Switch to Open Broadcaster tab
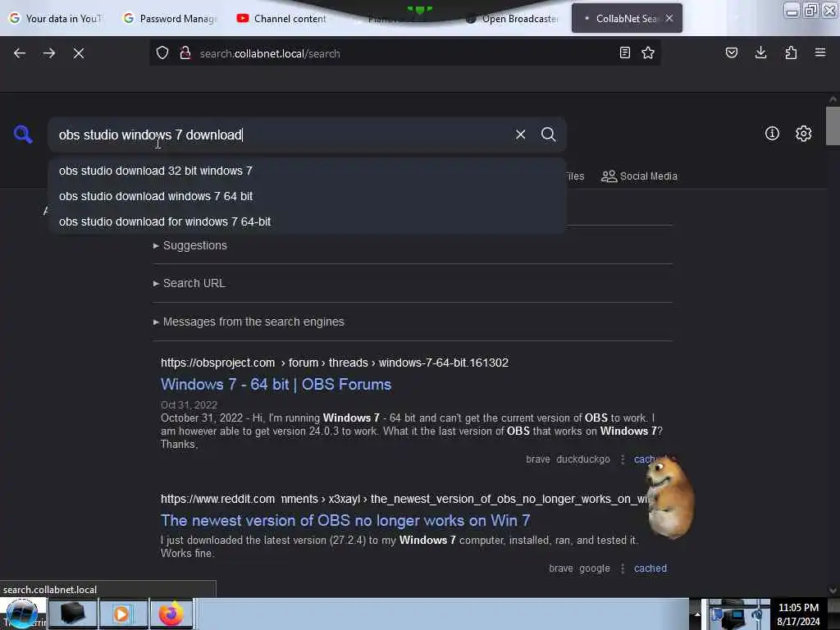The image size is (840, 630). 512,18
